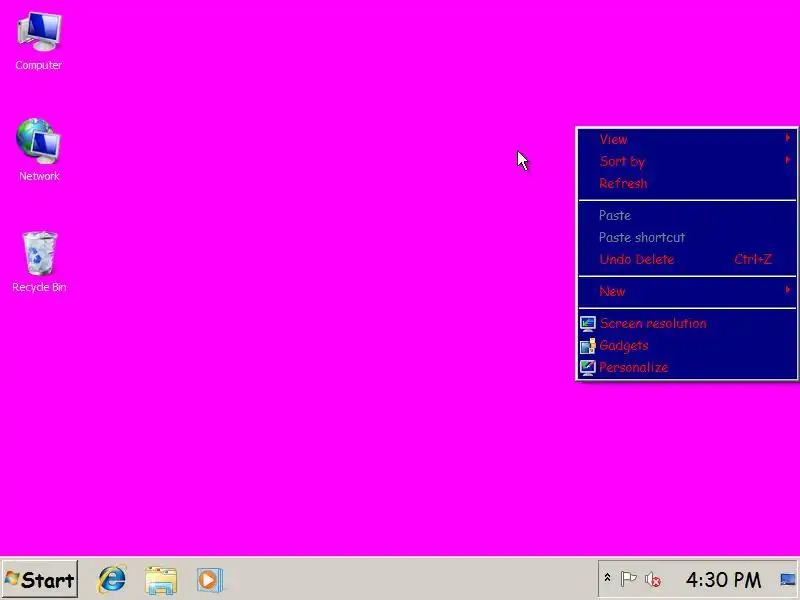Viewport: 800px width, 600px height.
Task: Click the Action Center flag tray icon
Action: click(628, 579)
